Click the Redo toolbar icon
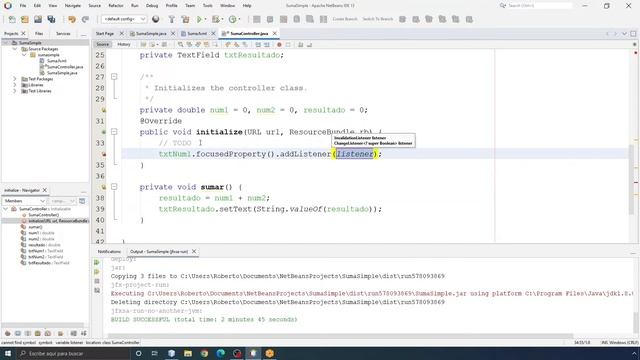Viewport: 640px width, 360px height. pos(85,19)
